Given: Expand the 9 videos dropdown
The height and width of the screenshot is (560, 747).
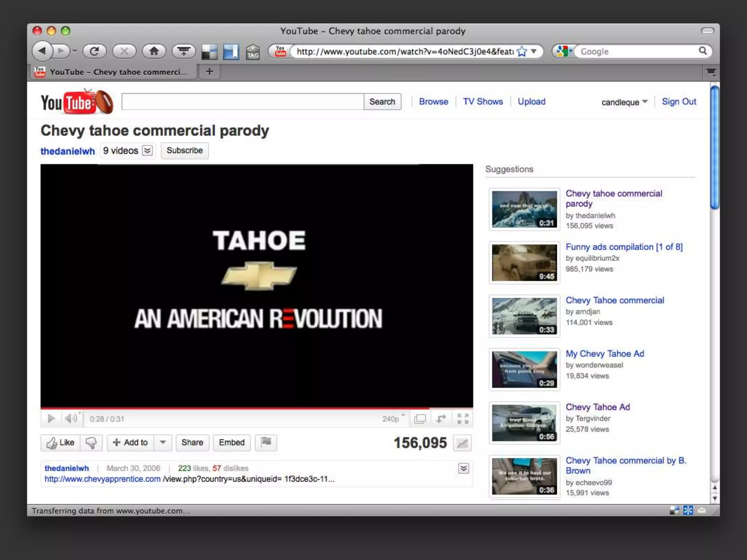Looking at the screenshot, I should pos(147,151).
